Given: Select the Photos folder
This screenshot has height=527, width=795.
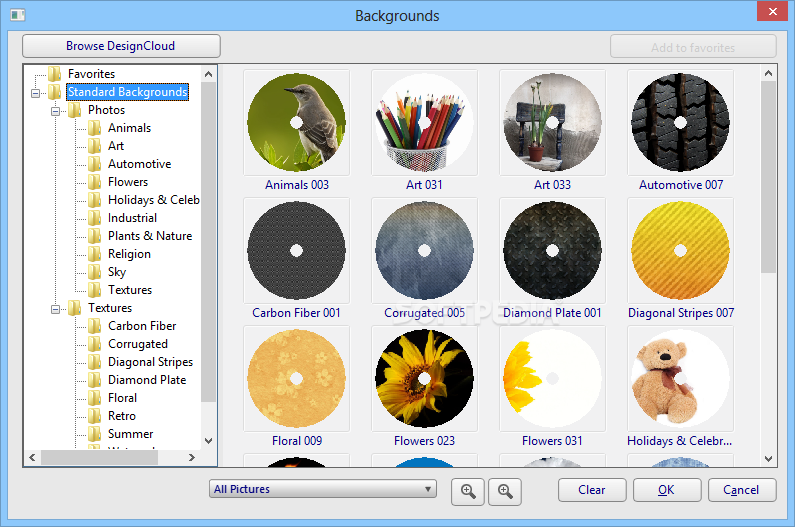Looking at the screenshot, I should (106, 110).
